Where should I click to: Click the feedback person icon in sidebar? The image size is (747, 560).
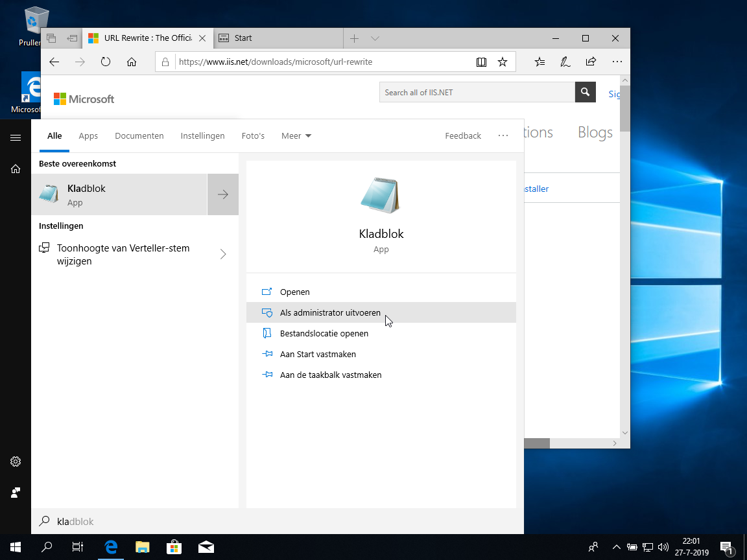(16, 493)
